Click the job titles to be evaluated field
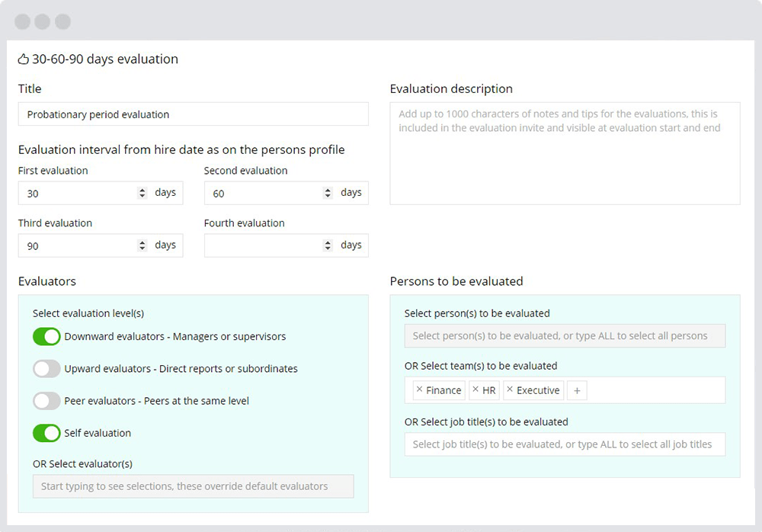This screenshot has height=532, width=762. (564, 444)
